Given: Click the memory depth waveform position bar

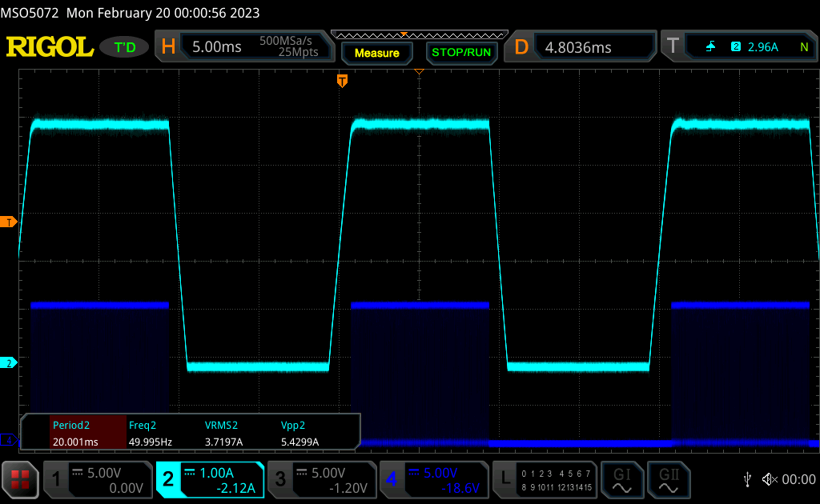Looking at the screenshot, I should coord(419,34).
